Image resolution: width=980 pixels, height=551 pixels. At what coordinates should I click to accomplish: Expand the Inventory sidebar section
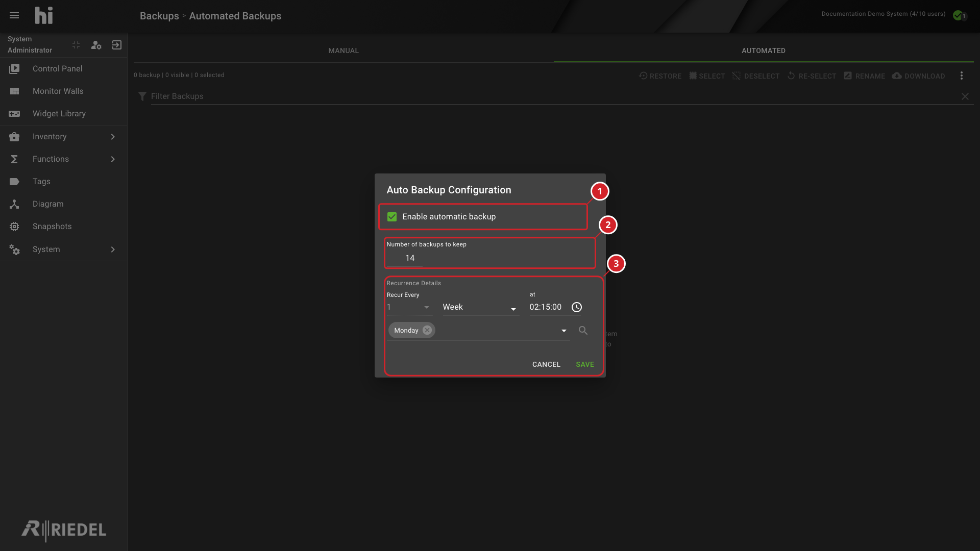[63, 137]
